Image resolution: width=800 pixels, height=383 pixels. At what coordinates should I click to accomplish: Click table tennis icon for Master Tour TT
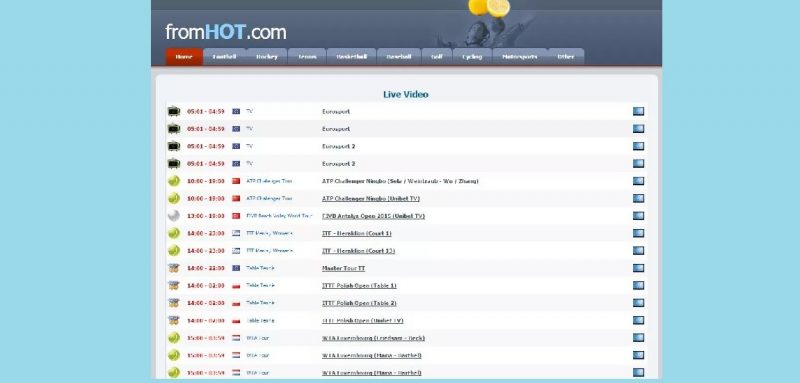174,268
